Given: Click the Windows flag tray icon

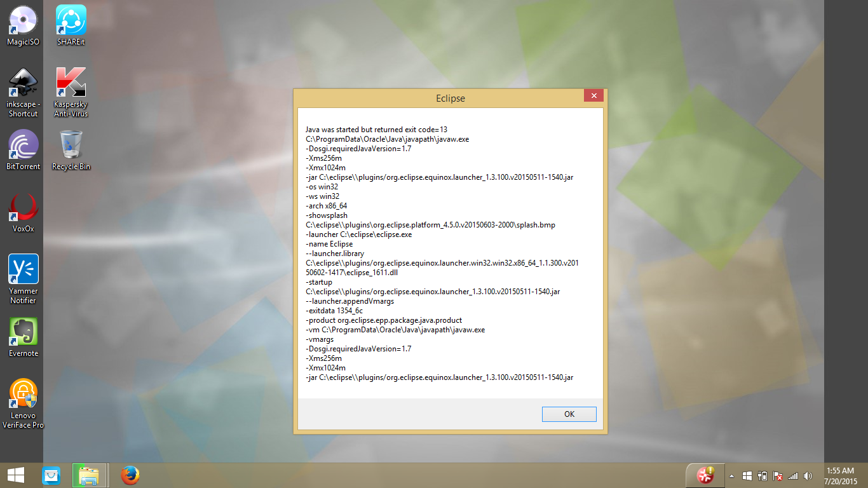Looking at the screenshot, I should (748, 476).
